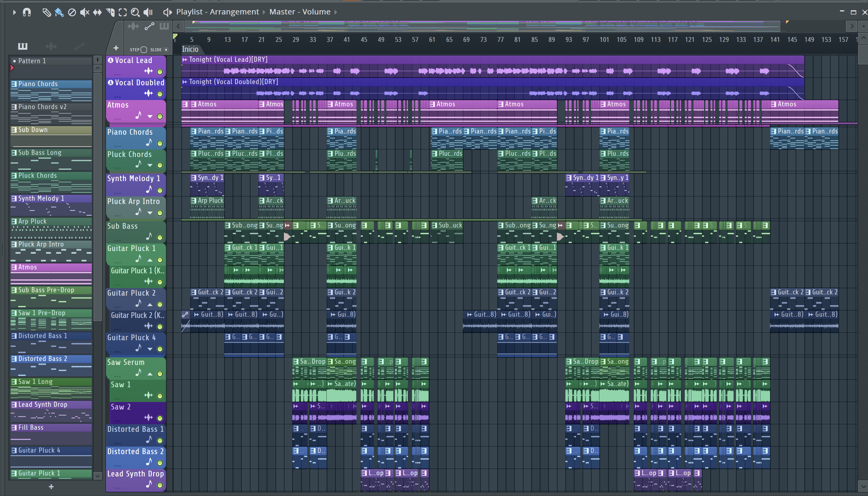Mute the Atmos track
The height and width of the screenshot is (496, 868).
pyautogui.click(x=160, y=117)
